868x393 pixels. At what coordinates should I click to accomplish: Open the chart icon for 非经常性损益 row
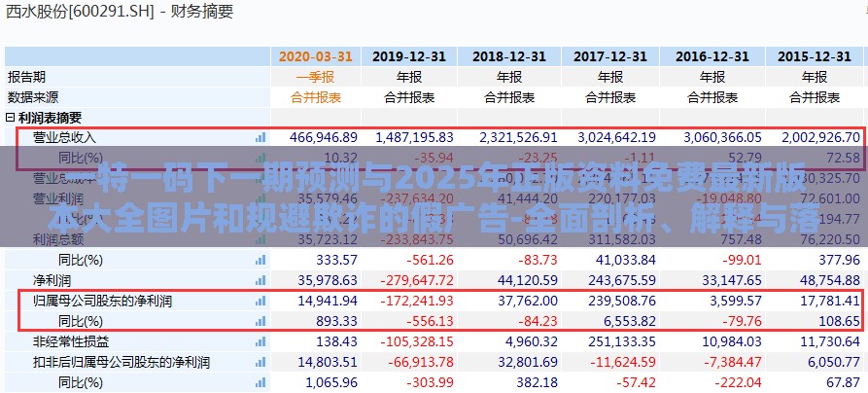point(260,342)
